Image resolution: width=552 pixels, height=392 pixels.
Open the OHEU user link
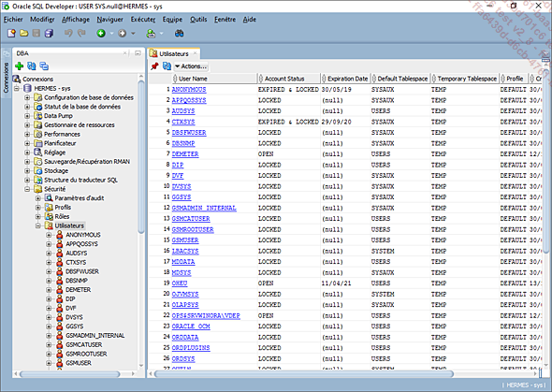(x=180, y=283)
